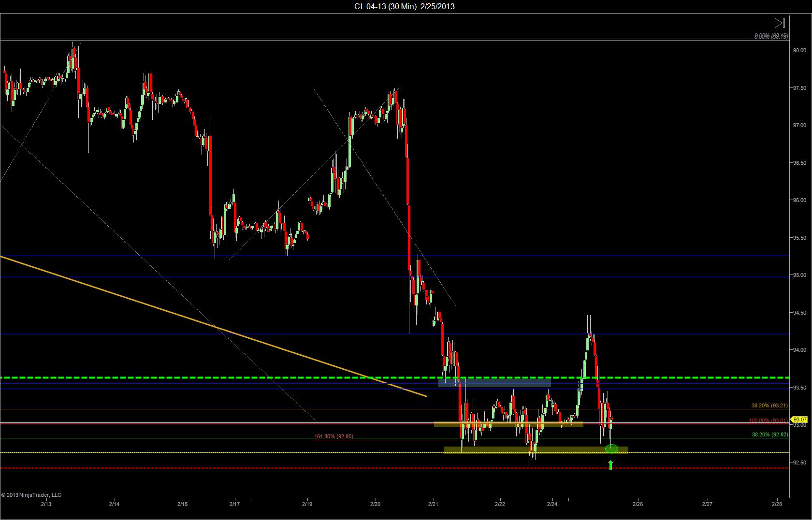Click the 97.50 price axis label

pyautogui.click(x=799, y=88)
